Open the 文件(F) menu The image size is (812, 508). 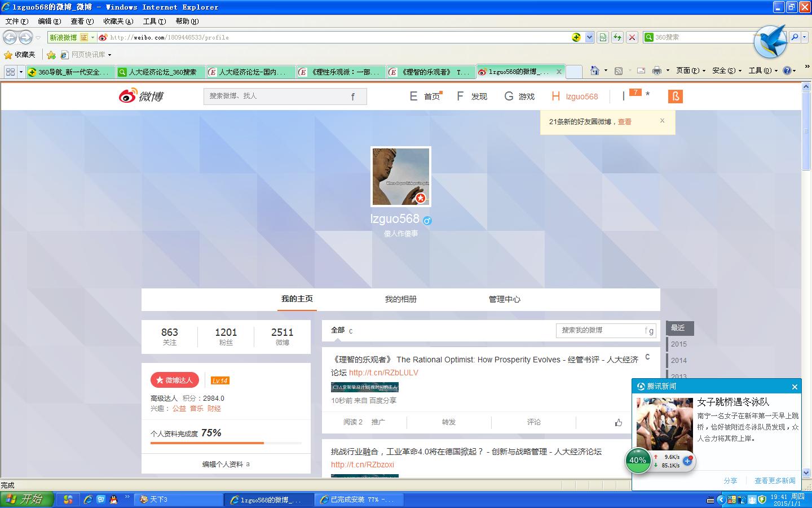point(16,21)
